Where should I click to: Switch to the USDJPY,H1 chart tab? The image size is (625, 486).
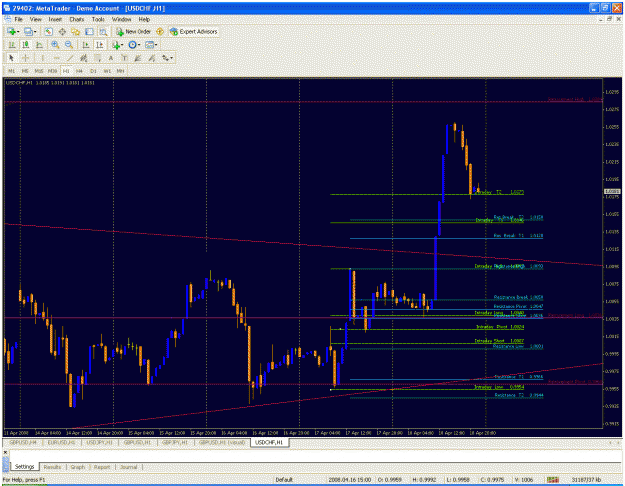(99, 442)
